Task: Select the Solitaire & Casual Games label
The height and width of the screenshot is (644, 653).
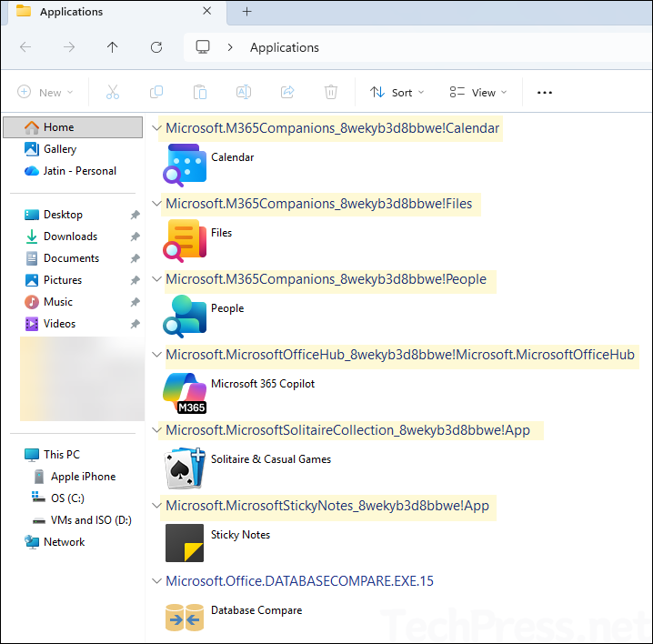Action: coord(271,459)
